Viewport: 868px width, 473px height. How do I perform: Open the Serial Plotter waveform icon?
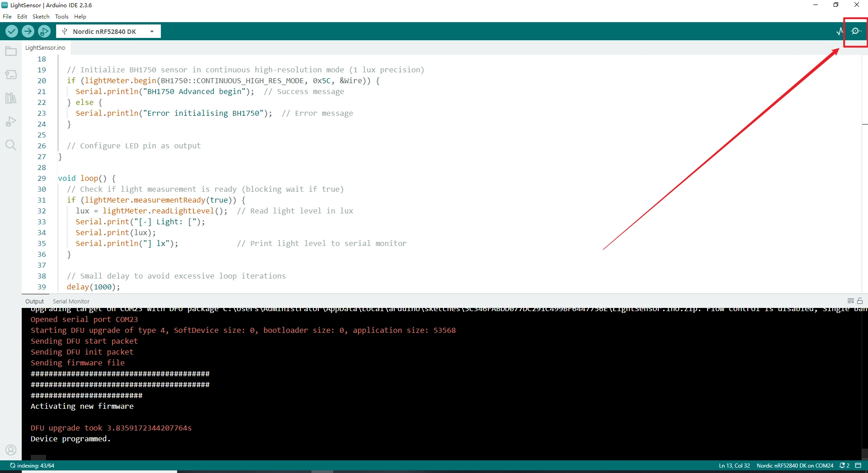click(840, 31)
